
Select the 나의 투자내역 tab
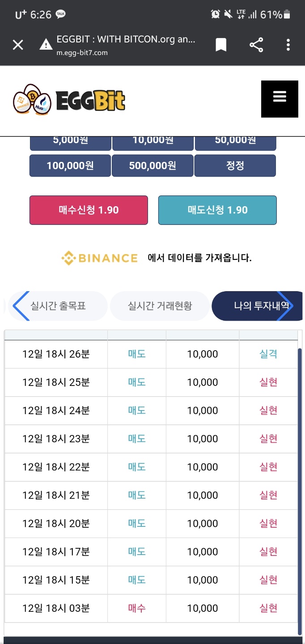pos(257,306)
